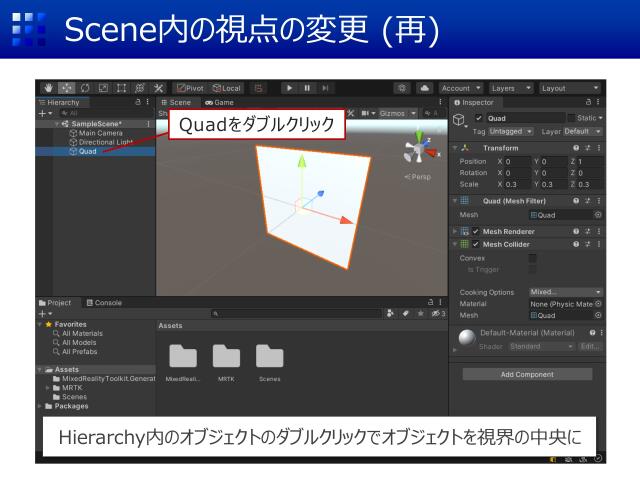This screenshot has height=480, width=640.
Task: Toggle the Quad active checkbox in Inspector
Action: click(x=478, y=118)
